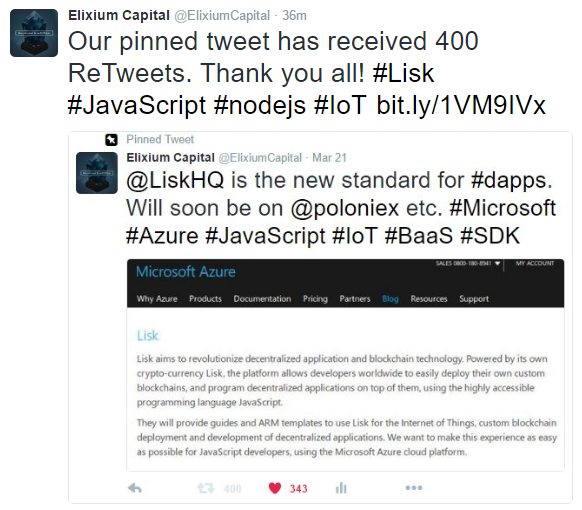Select the Blog tab in Azure navigation

[x=390, y=299]
